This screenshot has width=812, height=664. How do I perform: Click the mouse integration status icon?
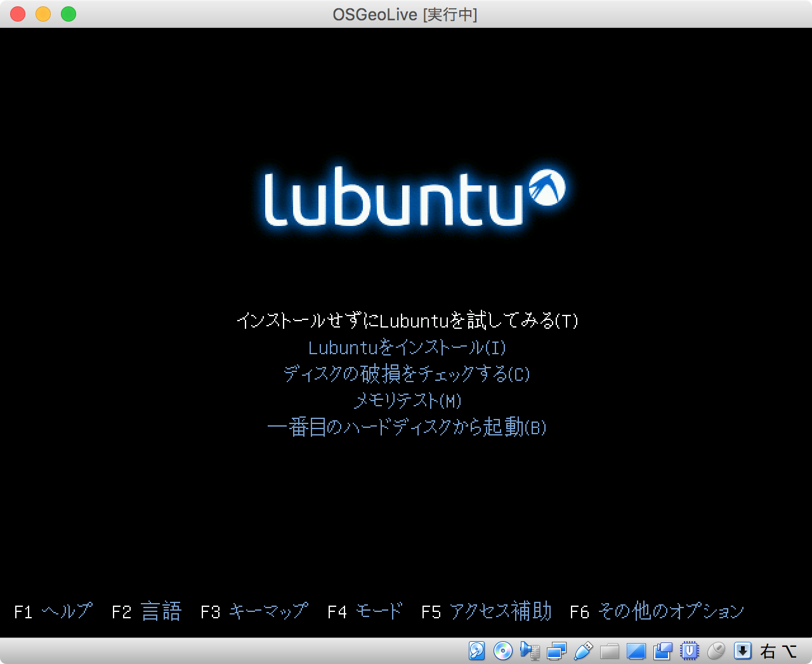click(x=716, y=651)
